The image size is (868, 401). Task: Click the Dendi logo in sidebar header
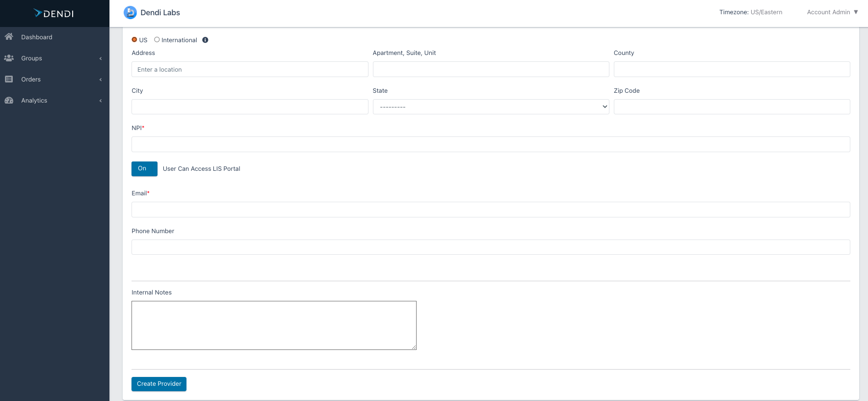[54, 13]
